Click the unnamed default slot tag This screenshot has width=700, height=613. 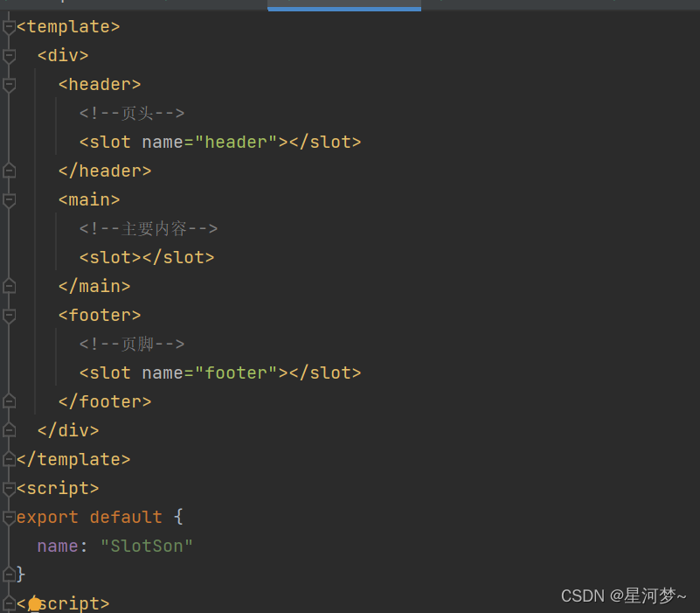point(146,258)
